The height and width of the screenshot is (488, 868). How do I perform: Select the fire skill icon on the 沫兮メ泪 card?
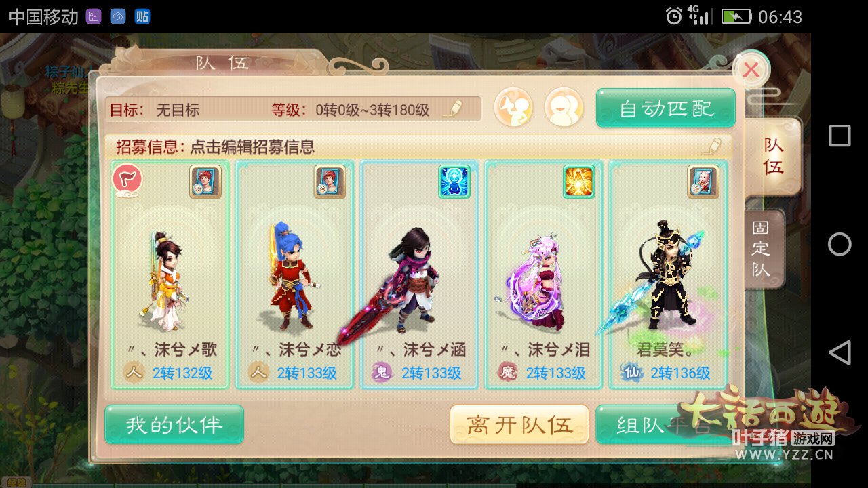point(578,182)
